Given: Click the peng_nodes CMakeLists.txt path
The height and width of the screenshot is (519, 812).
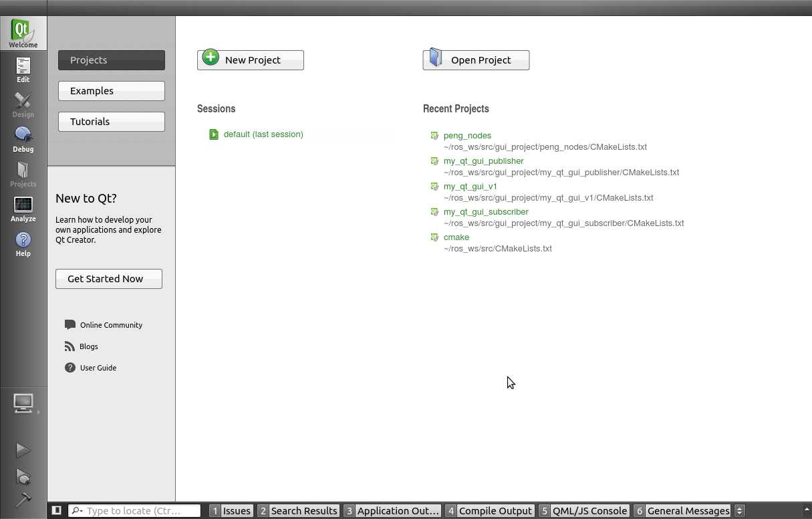Looking at the screenshot, I should tap(545, 147).
